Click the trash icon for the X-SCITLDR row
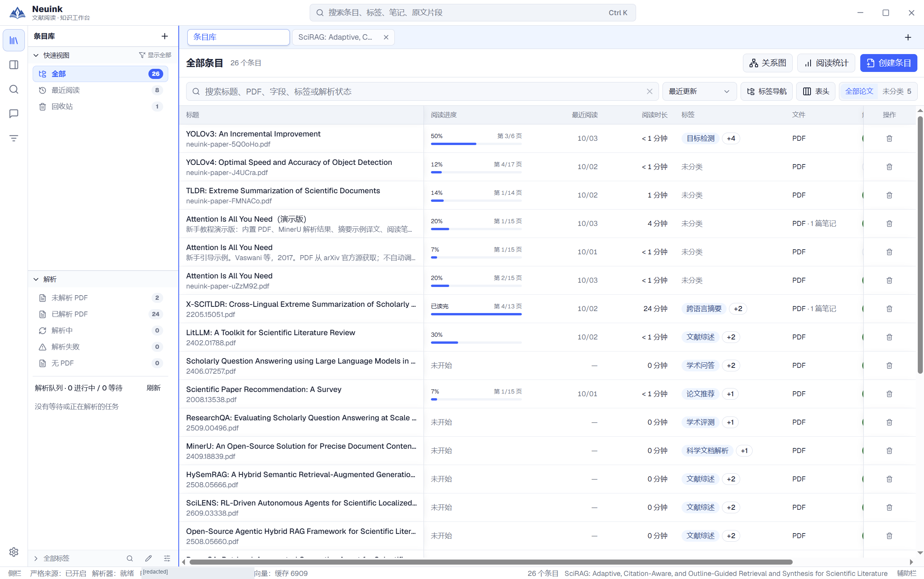This screenshot has width=924, height=579. (889, 309)
